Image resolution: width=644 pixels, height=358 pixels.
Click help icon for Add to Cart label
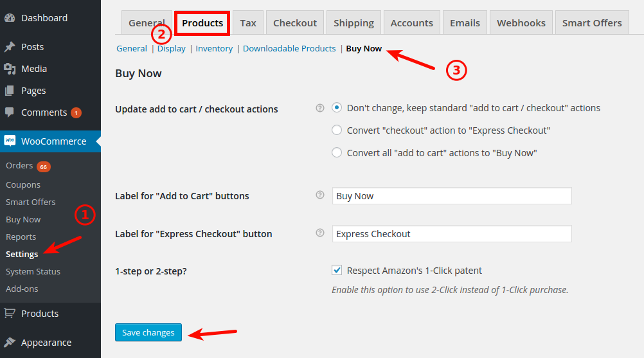[x=320, y=195]
